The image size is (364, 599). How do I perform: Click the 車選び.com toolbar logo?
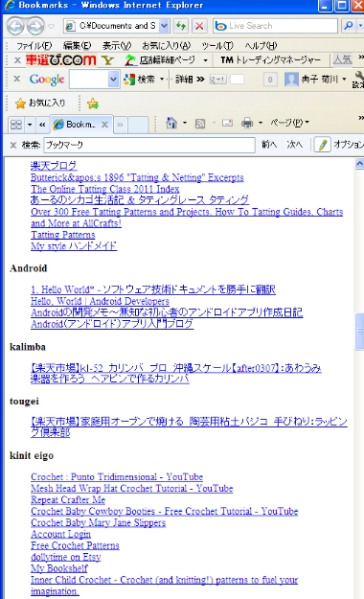click(x=60, y=60)
